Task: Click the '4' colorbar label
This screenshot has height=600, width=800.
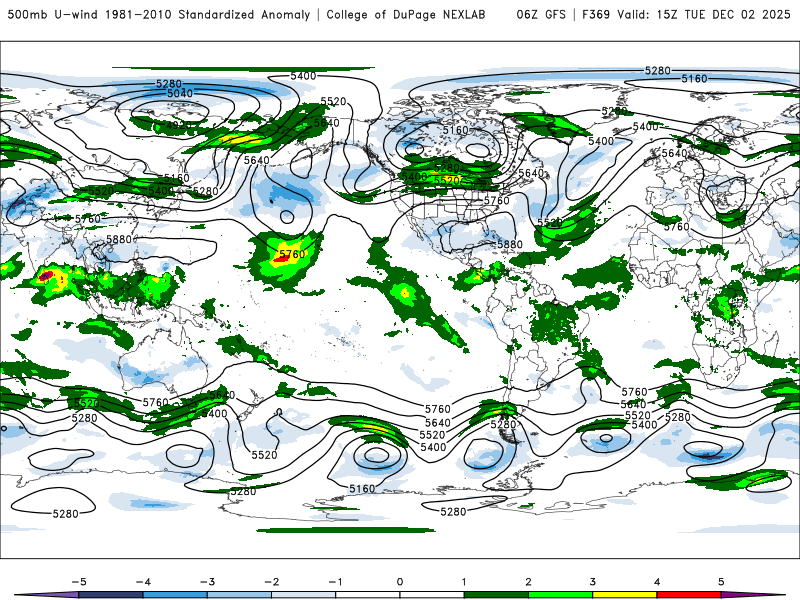Action: click(x=657, y=582)
